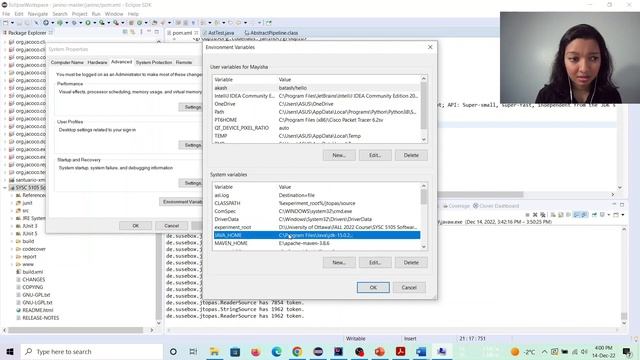Expand report folder in Package Explorer
This screenshot has height=360, width=640.
click(12, 257)
